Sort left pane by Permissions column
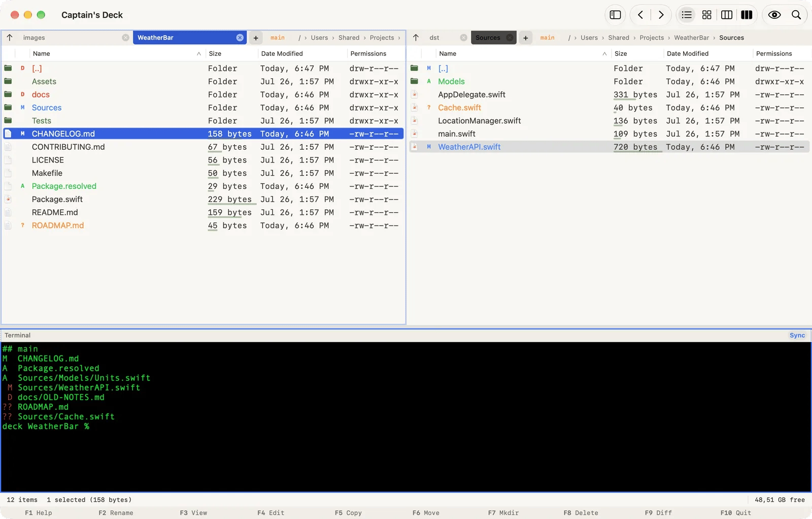Viewport: 812px width, 519px height. [376, 53]
